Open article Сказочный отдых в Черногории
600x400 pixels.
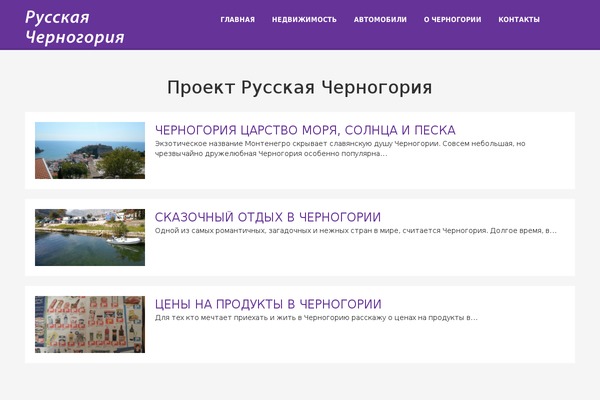pos(268,217)
